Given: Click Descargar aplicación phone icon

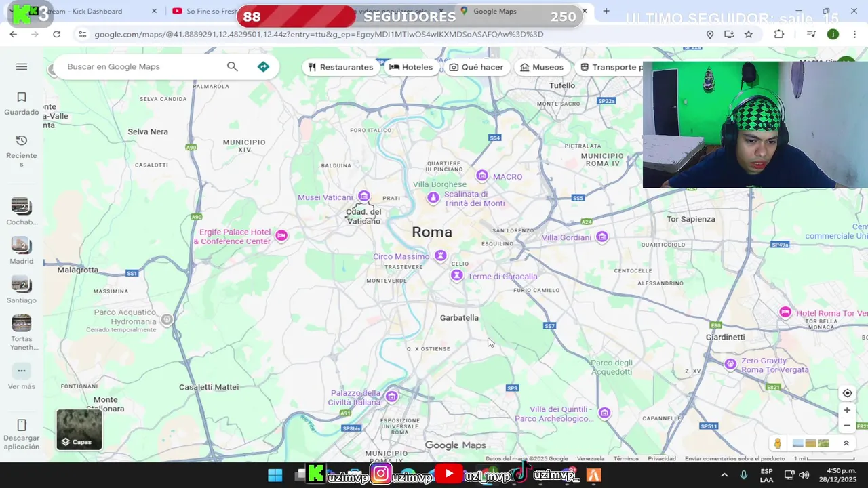Looking at the screenshot, I should (x=22, y=426).
